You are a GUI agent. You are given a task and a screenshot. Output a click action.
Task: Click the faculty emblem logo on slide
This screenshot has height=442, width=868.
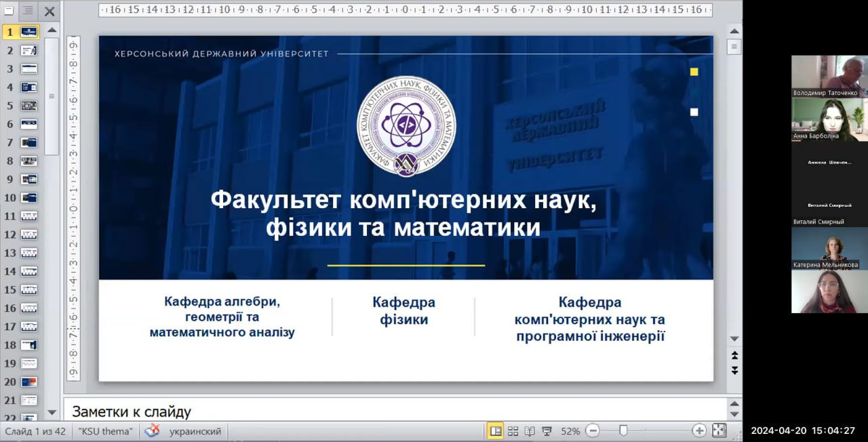click(406, 127)
